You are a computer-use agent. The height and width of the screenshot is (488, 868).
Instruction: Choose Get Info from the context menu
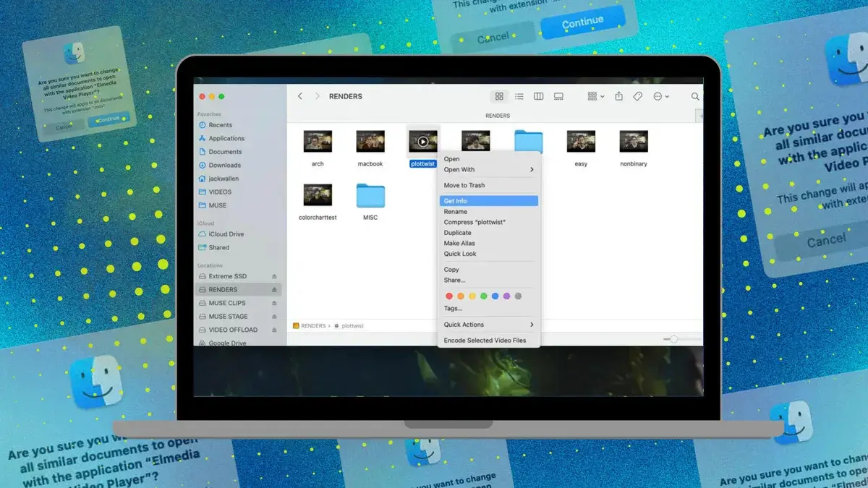(x=489, y=201)
